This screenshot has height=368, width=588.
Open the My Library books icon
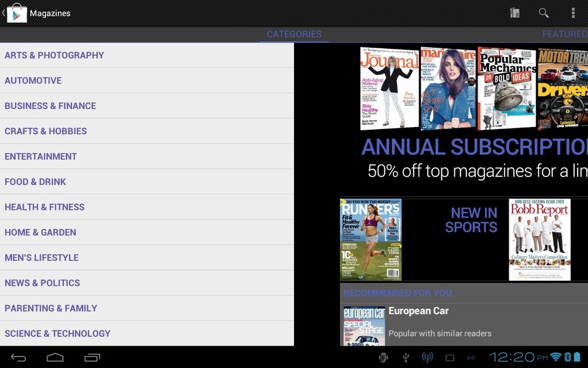[x=514, y=13]
